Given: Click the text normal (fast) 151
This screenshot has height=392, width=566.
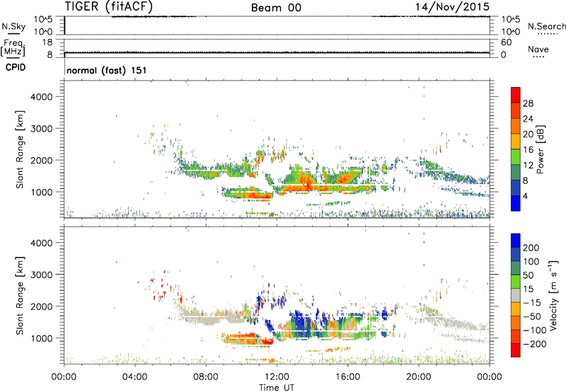Looking at the screenshot, I should coord(107,70).
